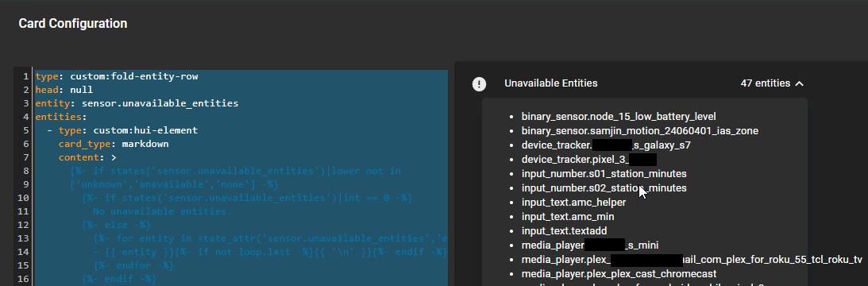The width and height of the screenshot is (868, 286).
Task: Collapse the 47 entities chevron
Action: click(799, 83)
